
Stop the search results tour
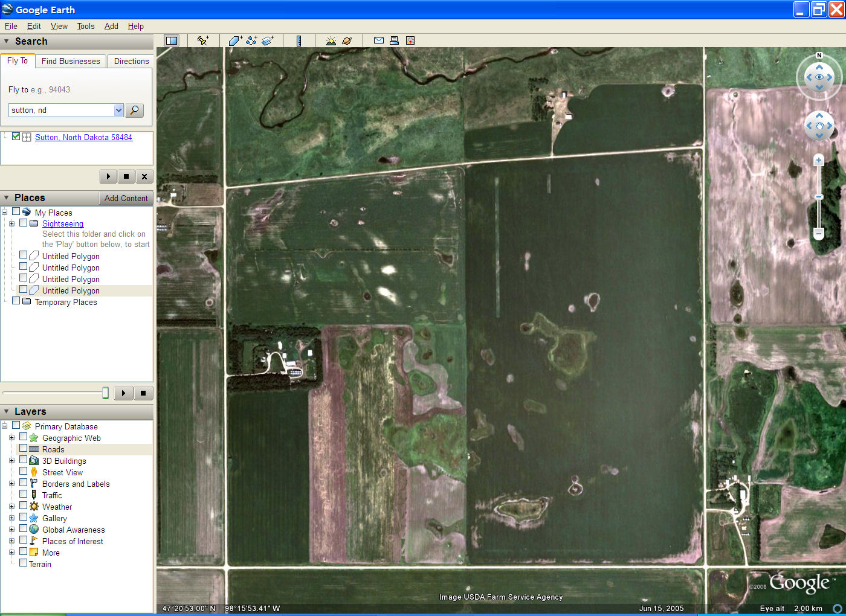pyautogui.click(x=126, y=176)
